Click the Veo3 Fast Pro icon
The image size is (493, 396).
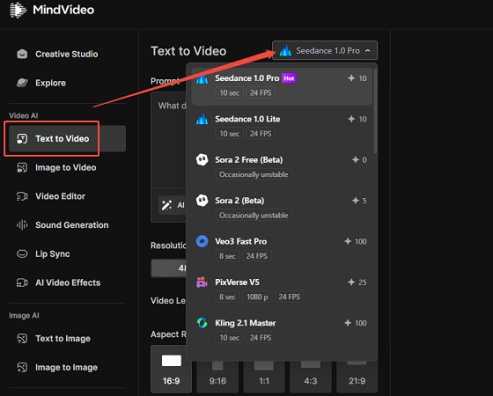(202, 241)
